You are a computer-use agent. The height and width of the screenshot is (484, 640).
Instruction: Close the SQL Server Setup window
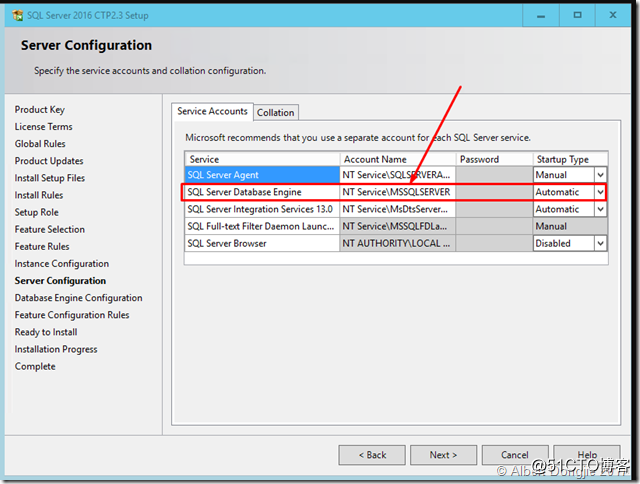coord(613,16)
